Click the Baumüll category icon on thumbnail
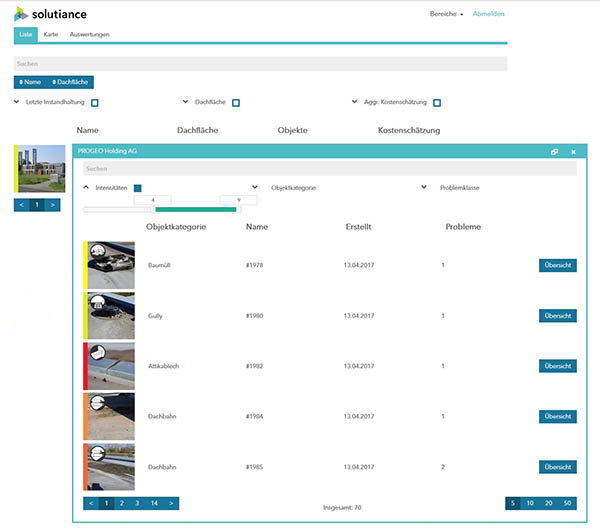 (x=98, y=251)
